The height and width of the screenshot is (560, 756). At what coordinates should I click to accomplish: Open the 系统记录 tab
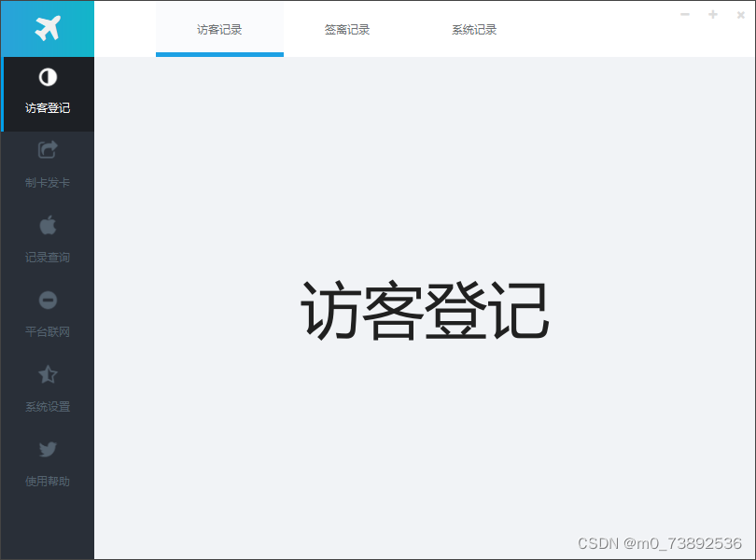[x=472, y=29]
